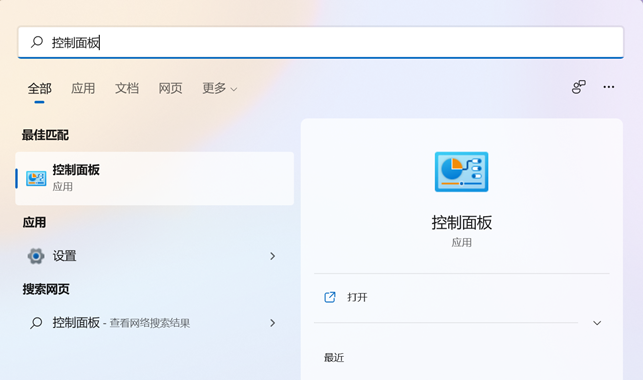
Task: Open the three-dots more options menu
Action: pyautogui.click(x=609, y=87)
